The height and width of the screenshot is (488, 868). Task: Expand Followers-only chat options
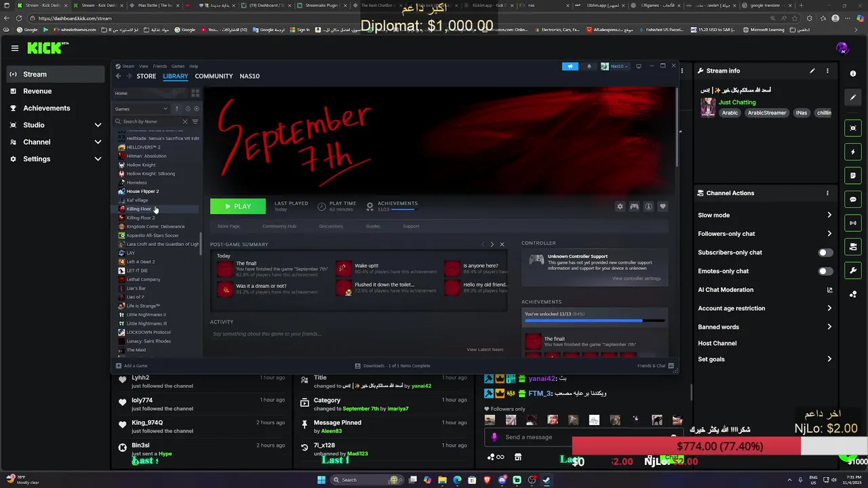click(829, 234)
